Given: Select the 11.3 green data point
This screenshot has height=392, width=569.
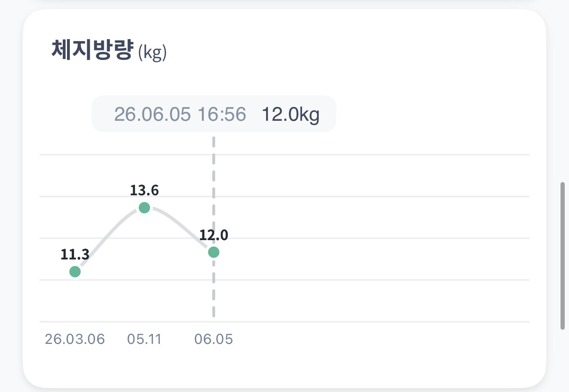Looking at the screenshot, I should point(75,271).
